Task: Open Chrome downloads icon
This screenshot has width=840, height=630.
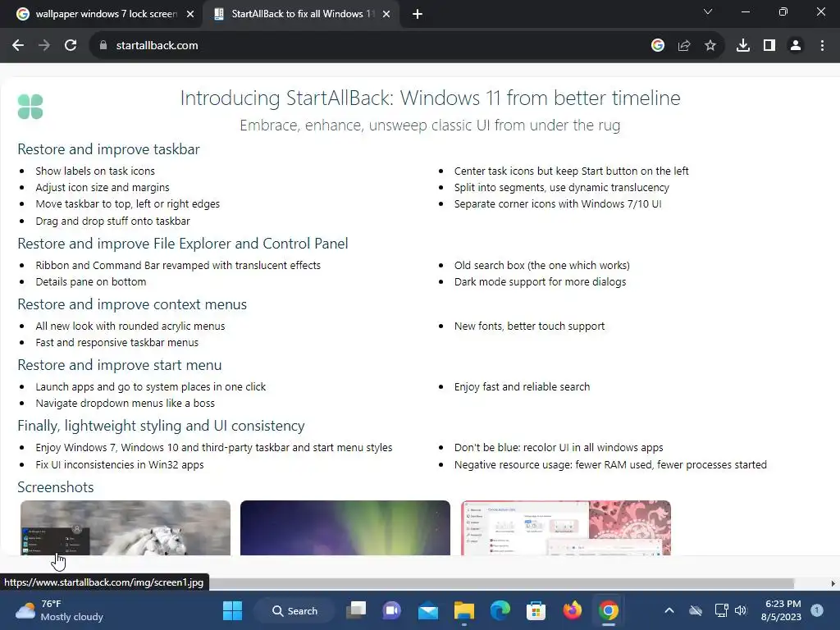Action: [743, 46]
